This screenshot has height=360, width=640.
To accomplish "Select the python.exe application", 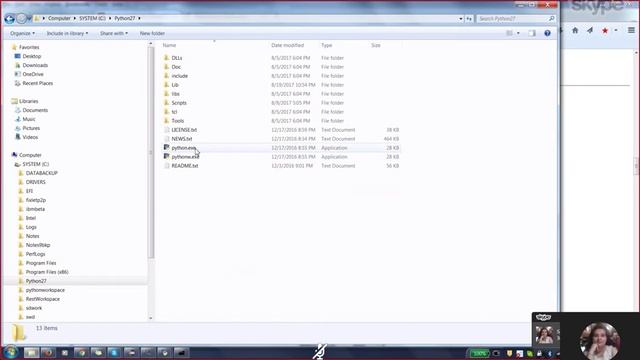I will click(x=184, y=148).
